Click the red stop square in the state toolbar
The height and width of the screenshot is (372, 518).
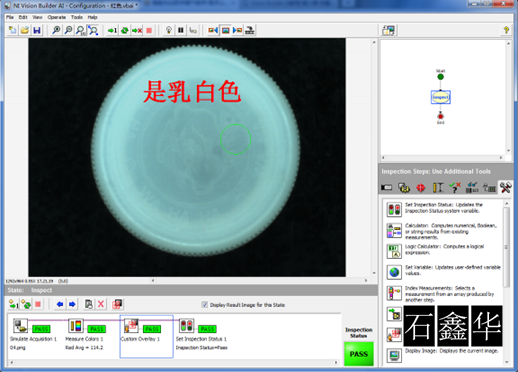point(38,304)
